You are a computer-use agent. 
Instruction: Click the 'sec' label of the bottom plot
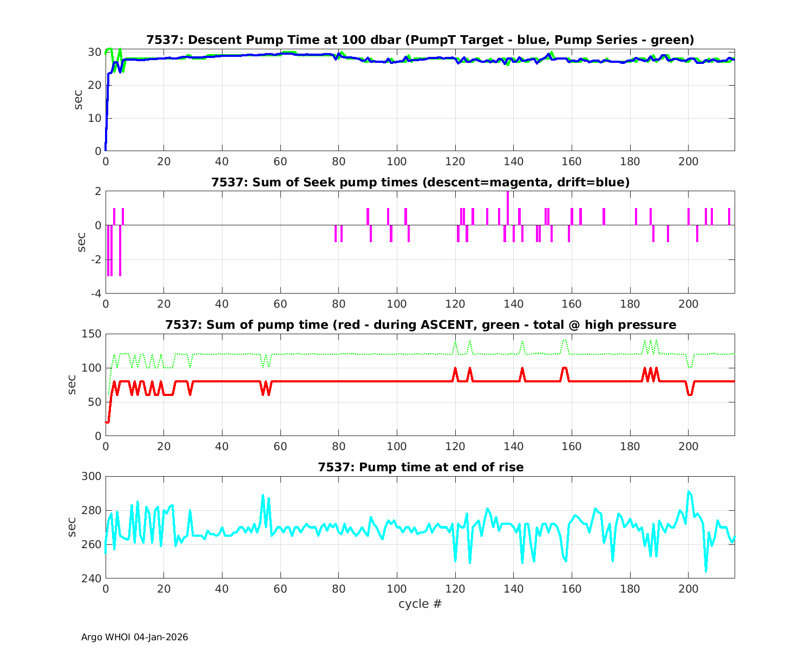(x=73, y=526)
